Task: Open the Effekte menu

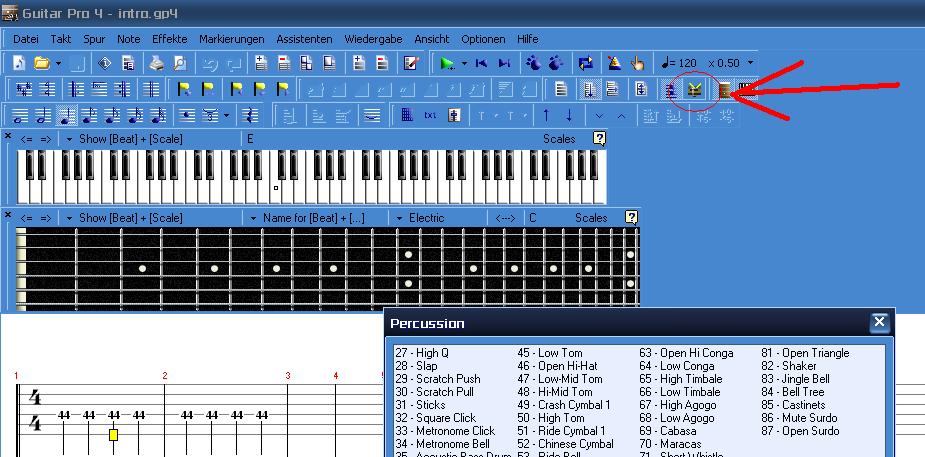Action: click(169, 39)
